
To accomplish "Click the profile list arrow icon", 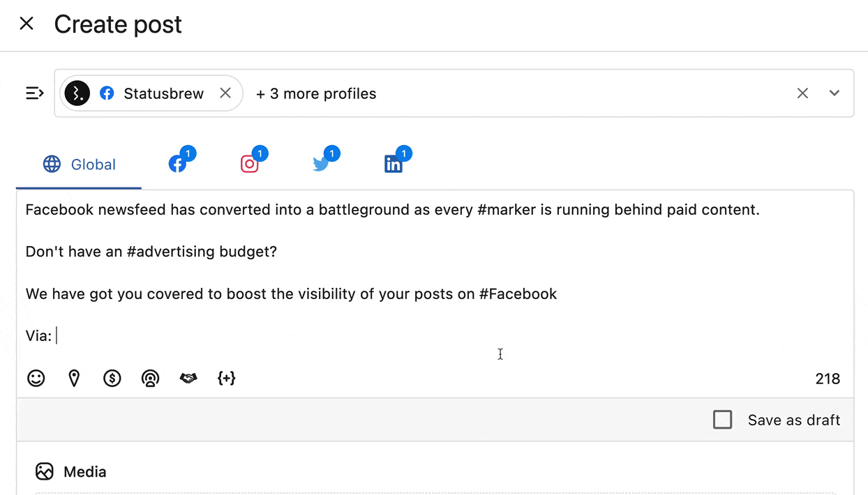I will 35,93.
